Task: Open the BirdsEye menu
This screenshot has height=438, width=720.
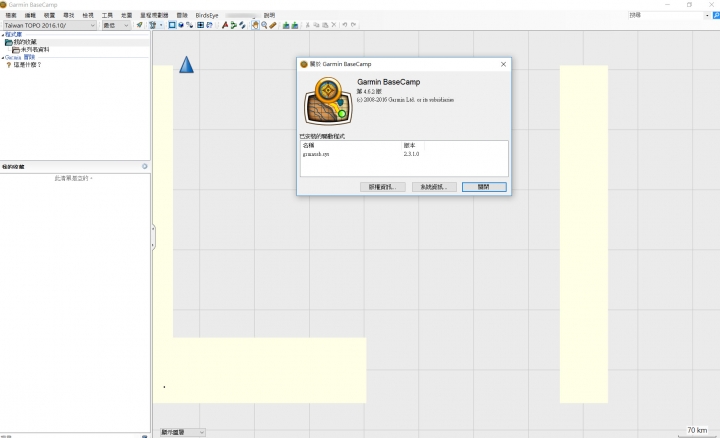Action: (x=207, y=15)
